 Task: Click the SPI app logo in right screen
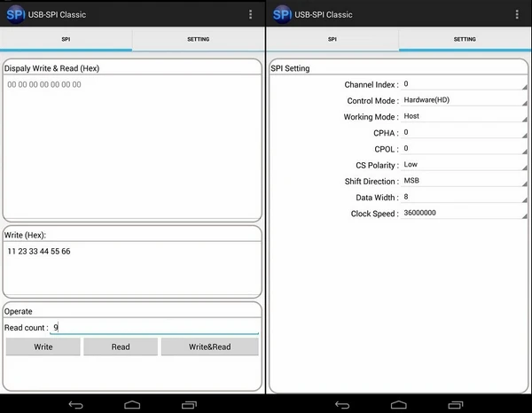[x=282, y=14]
